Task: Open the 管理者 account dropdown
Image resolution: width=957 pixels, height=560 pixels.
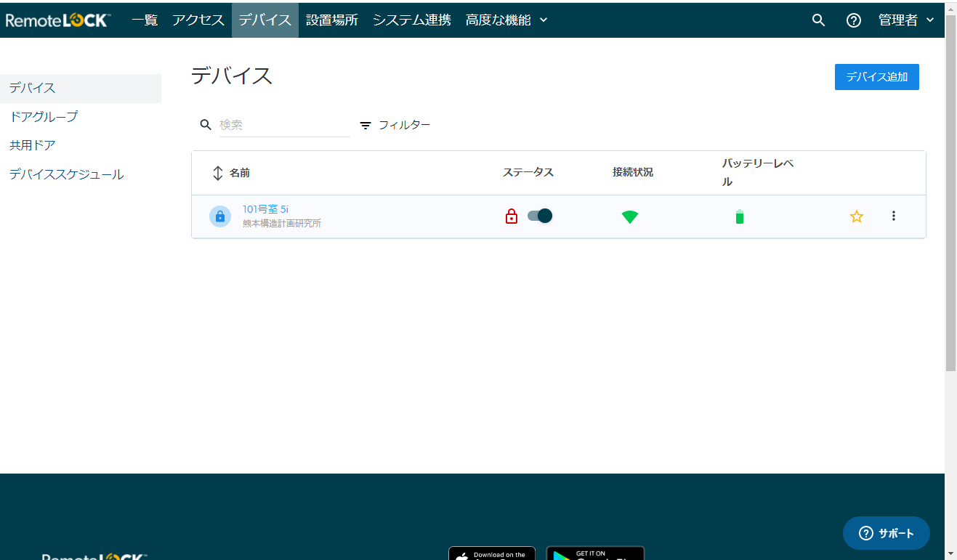Action: 906,20
